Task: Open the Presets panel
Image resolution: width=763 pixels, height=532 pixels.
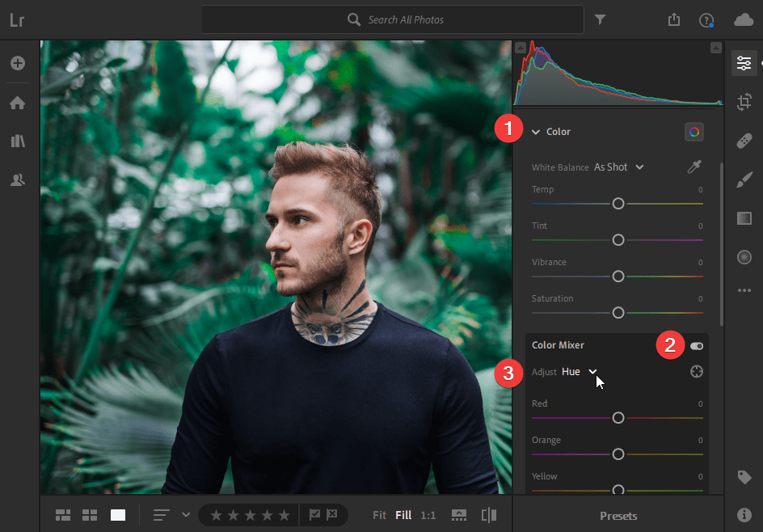Action: pos(618,515)
